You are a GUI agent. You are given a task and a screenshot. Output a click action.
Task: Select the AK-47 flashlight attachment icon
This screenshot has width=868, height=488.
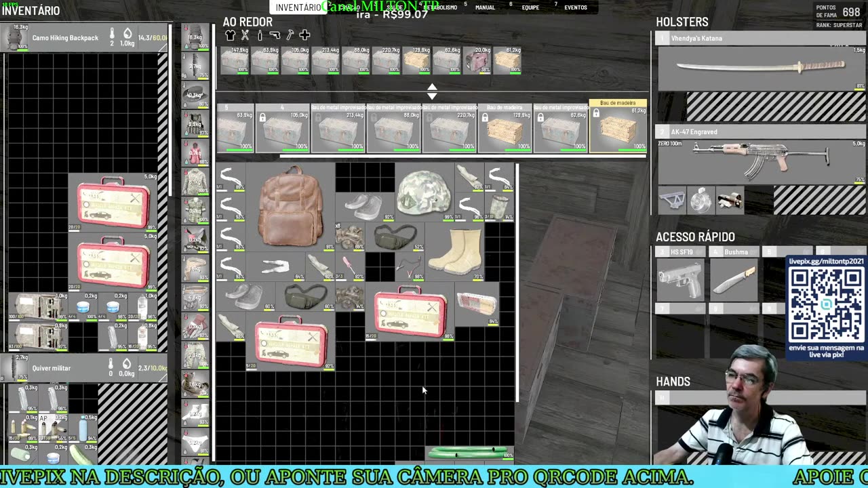coord(730,201)
